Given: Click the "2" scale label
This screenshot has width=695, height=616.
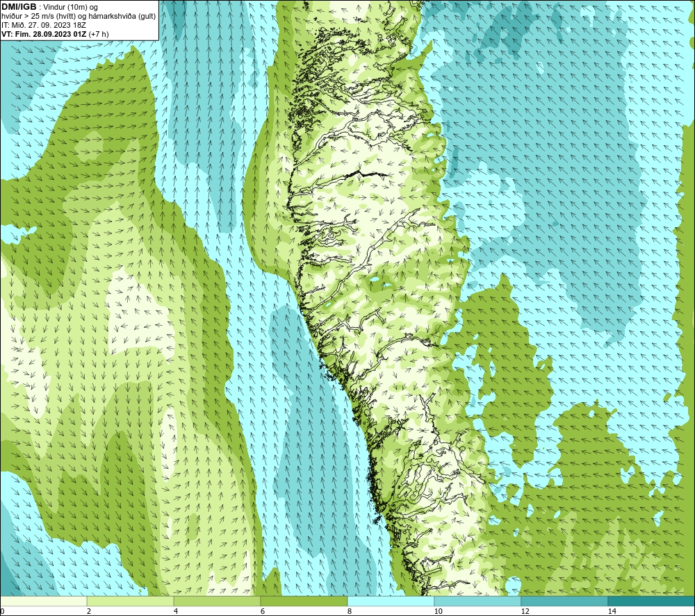Looking at the screenshot, I should 89,612.
